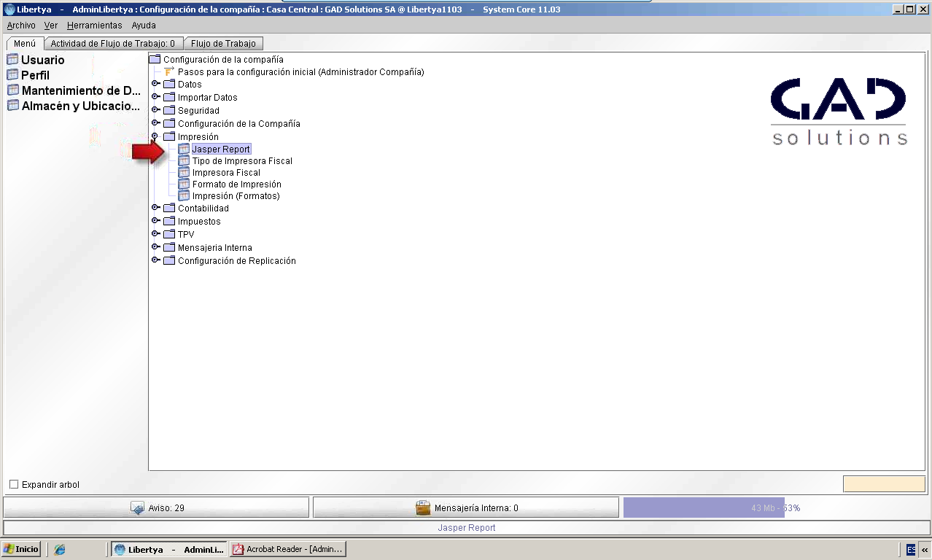Switch to Acrobat Reader taskbar button
The image size is (932, 560).
coord(287,549)
